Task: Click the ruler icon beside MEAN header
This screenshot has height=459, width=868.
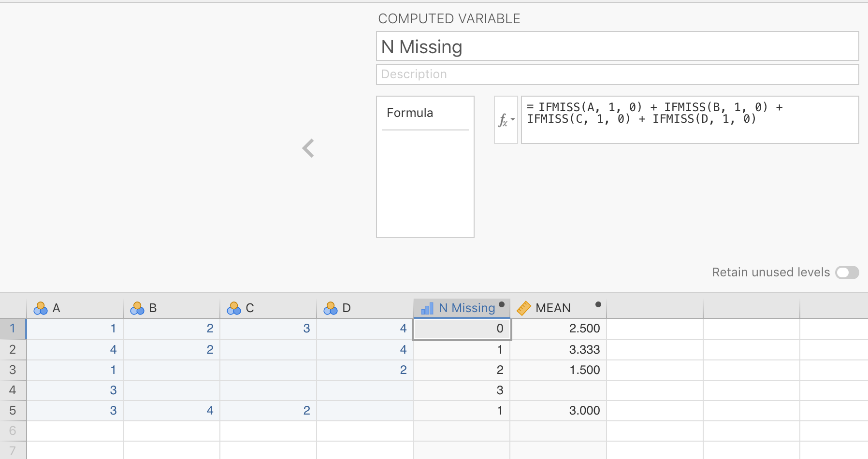Action: 524,308
